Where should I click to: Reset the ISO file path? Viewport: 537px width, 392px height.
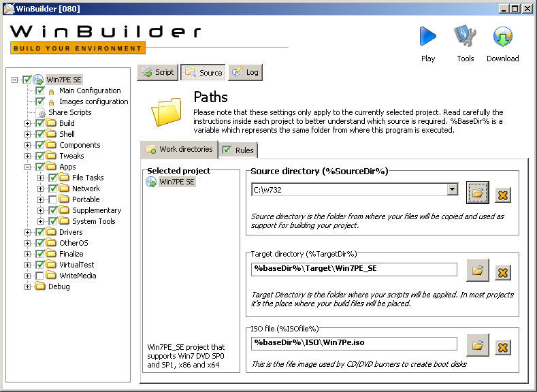[x=503, y=348]
